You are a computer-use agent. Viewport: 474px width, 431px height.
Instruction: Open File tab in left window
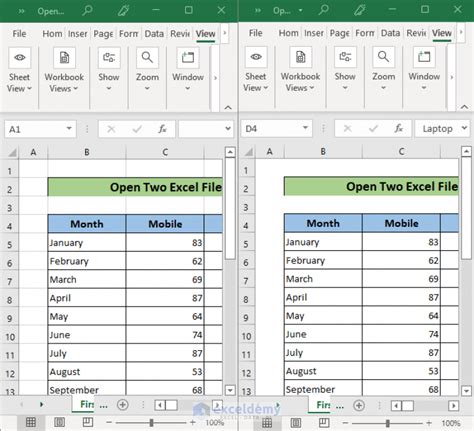coord(19,34)
